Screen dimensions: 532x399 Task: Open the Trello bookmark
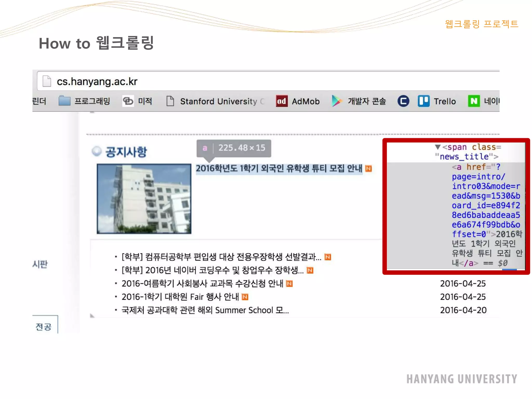[x=437, y=101]
